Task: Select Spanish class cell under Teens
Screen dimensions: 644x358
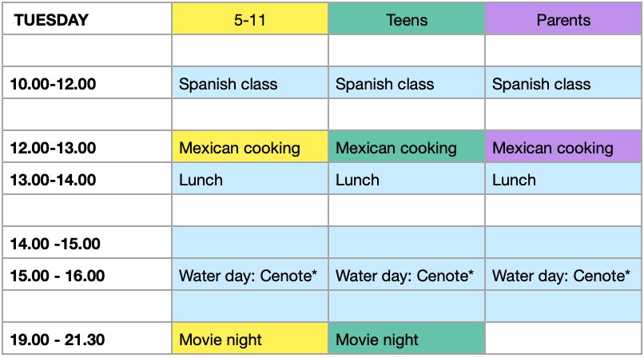Action: (407, 83)
